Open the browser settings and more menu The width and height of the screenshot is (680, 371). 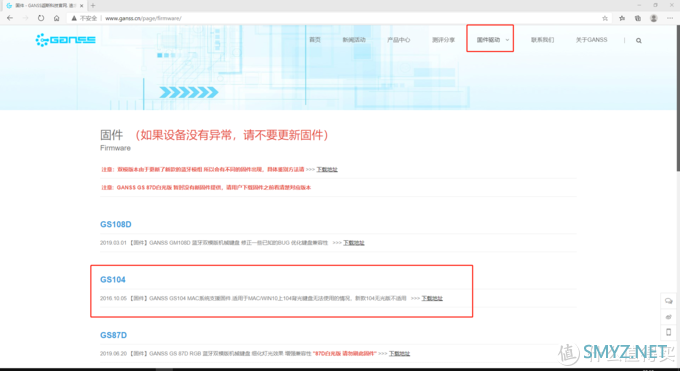click(670, 18)
